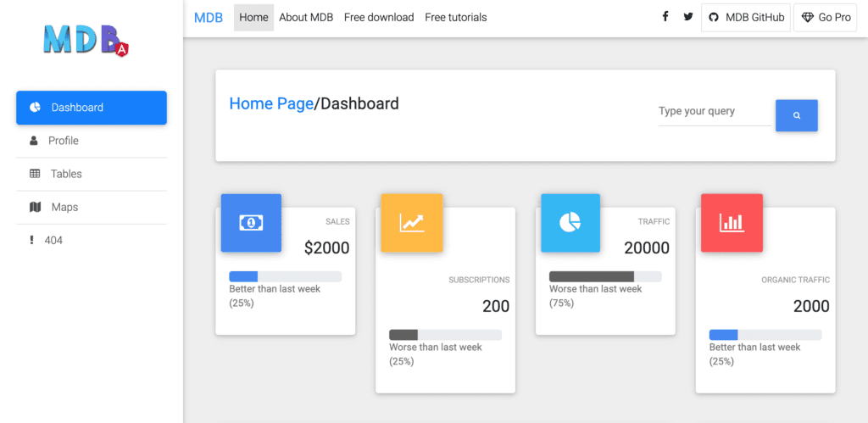868x423 pixels.
Task: Open the Twitter icon in navbar
Action: coord(688,17)
